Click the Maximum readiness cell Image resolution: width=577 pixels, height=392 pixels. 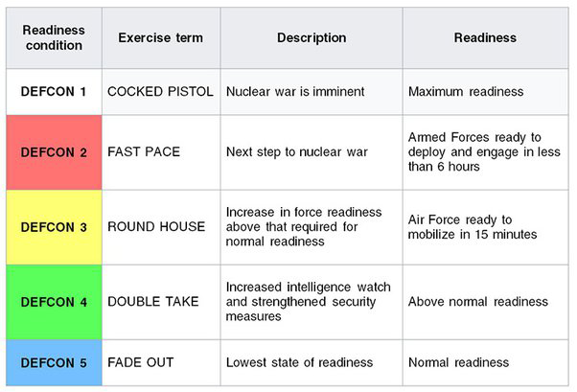[x=486, y=92]
